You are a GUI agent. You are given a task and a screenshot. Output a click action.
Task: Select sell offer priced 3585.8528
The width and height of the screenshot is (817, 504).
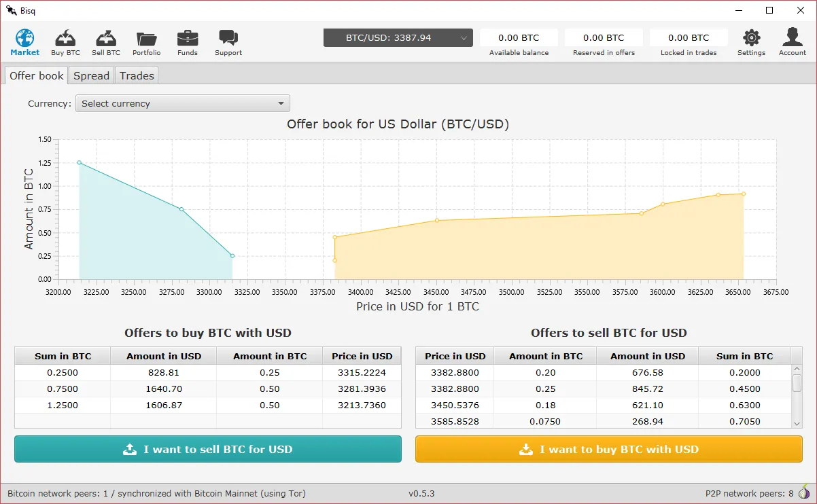click(604, 421)
